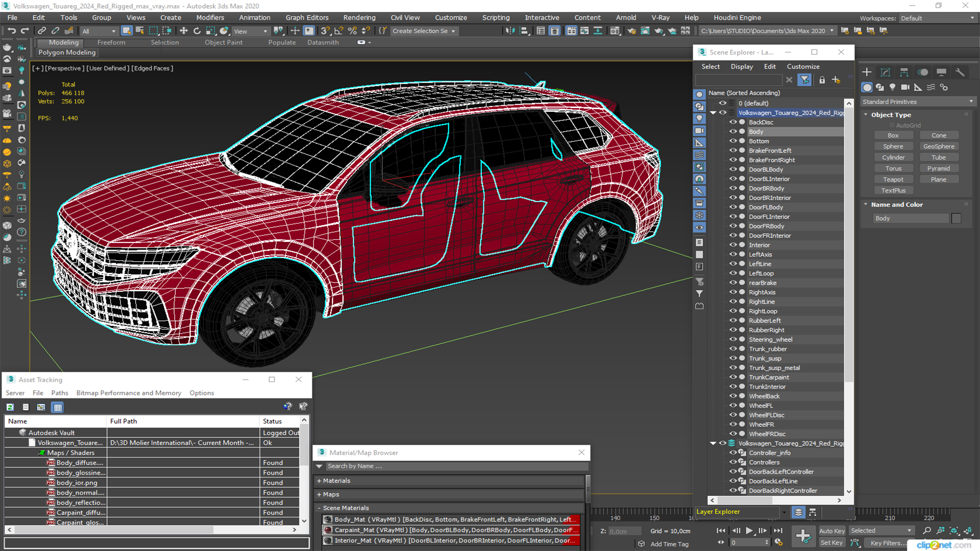Activate the Select and Move tool
Image resolution: width=980 pixels, height=551 pixels.
[x=184, y=31]
